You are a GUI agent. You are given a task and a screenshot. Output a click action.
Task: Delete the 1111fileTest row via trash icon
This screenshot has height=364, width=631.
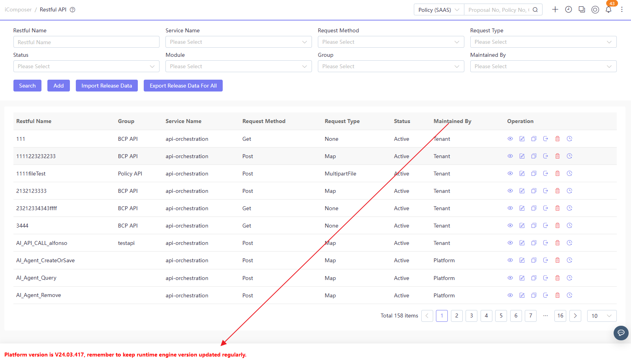tap(558, 174)
